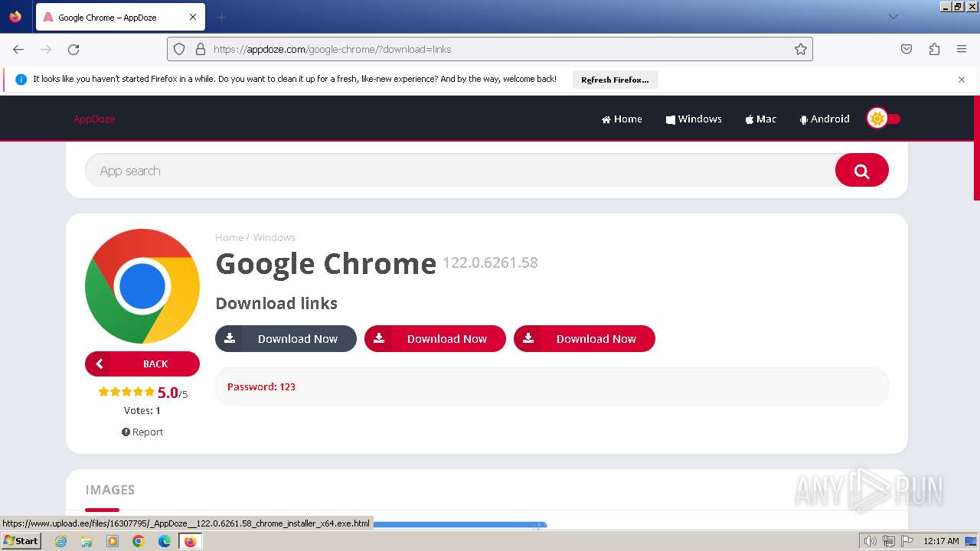Open the Windows Start button
Image resolution: width=980 pixels, height=551 pixels.
(x=21, y=541)
